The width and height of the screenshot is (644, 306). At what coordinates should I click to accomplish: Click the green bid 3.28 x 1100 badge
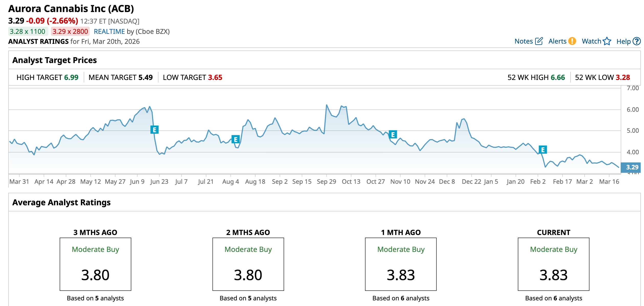click(28, 32)
